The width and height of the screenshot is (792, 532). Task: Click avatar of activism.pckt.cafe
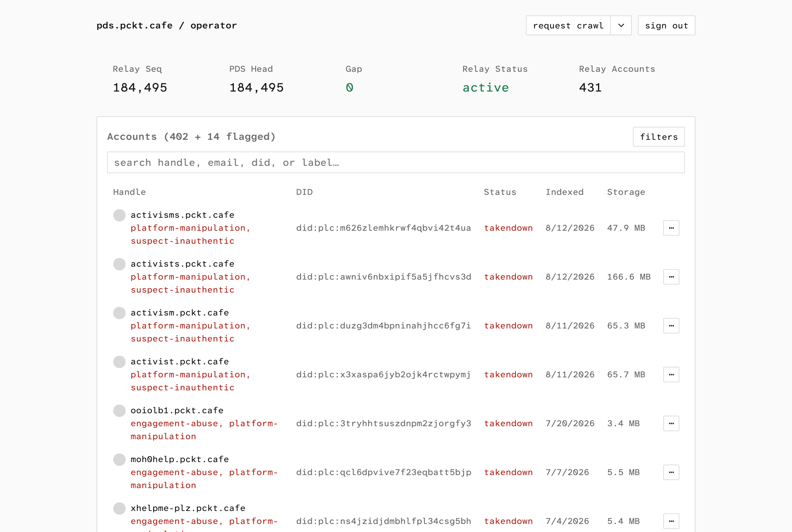pyautogui.click(x=119, y=313)
